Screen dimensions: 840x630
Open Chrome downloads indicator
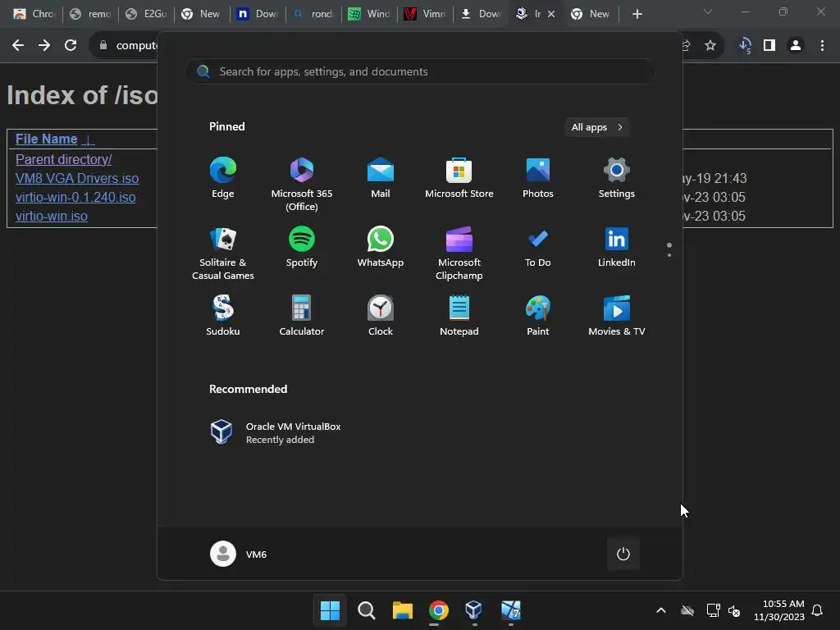point(745,46)
